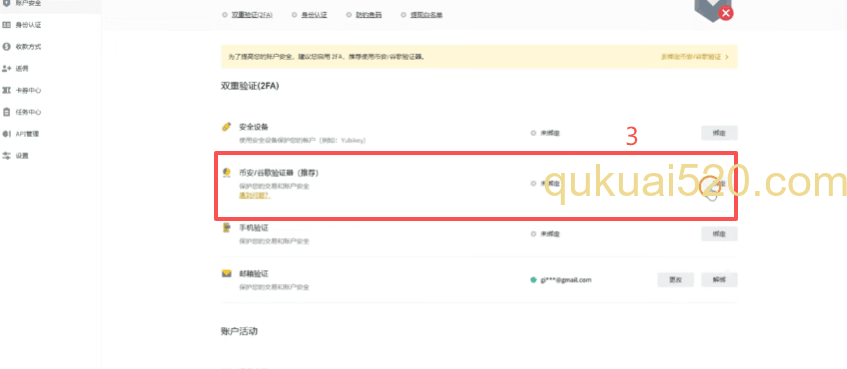Open the 遇到问题? help link
The width and height of the screenshot is (847, 369).
pos(255,195)
